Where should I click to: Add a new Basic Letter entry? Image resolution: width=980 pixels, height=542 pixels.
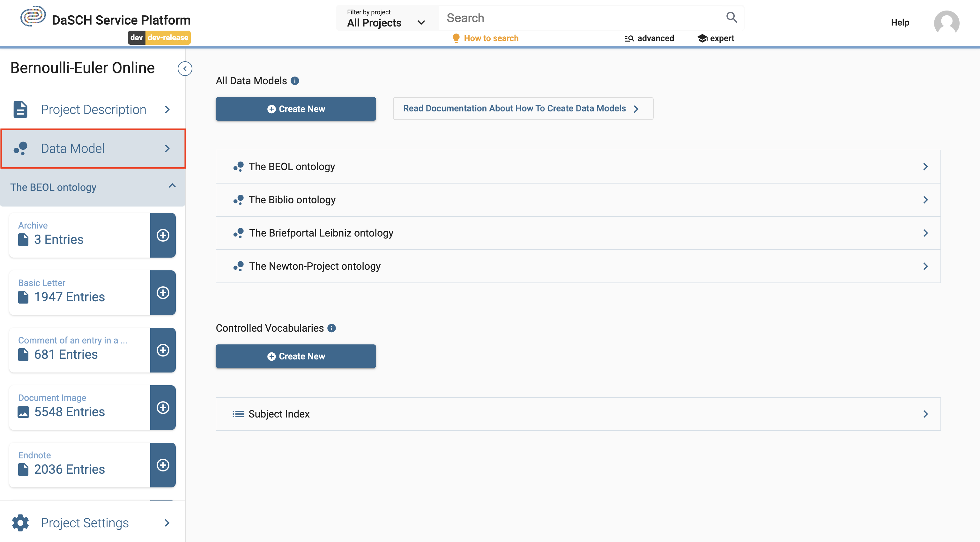click(x=163, y=293)
